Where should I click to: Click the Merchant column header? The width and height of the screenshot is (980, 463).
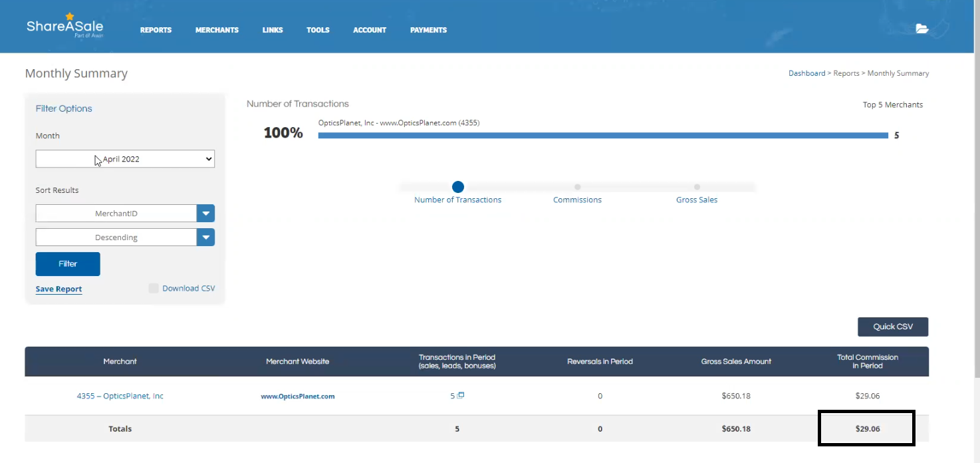[120, 361]
